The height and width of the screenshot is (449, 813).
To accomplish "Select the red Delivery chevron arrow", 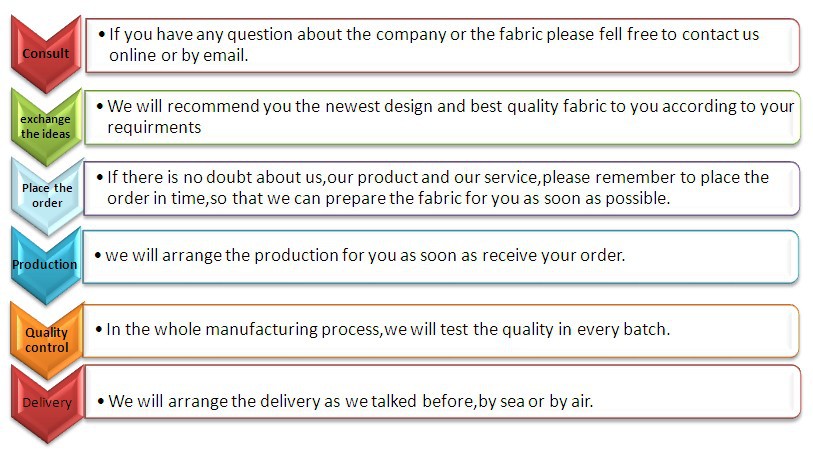I will [47, 404].
